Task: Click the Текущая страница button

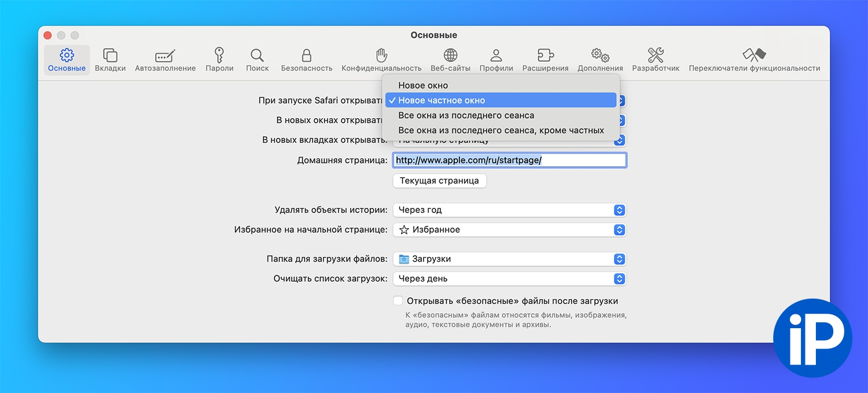Action: (x=439, y=181)
